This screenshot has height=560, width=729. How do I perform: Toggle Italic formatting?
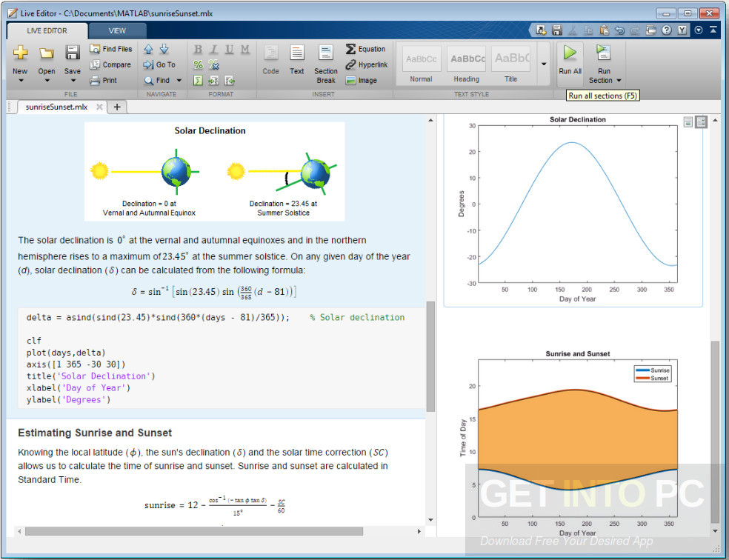214,50
